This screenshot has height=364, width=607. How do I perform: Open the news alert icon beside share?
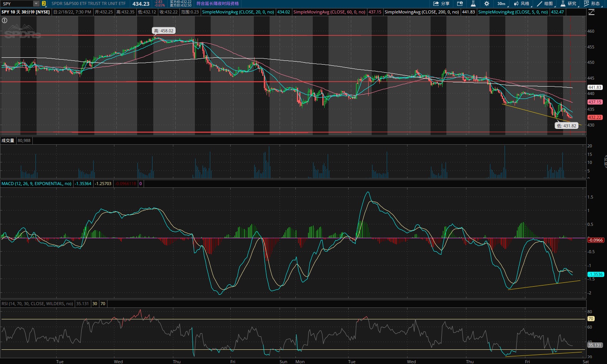point(460,3)
